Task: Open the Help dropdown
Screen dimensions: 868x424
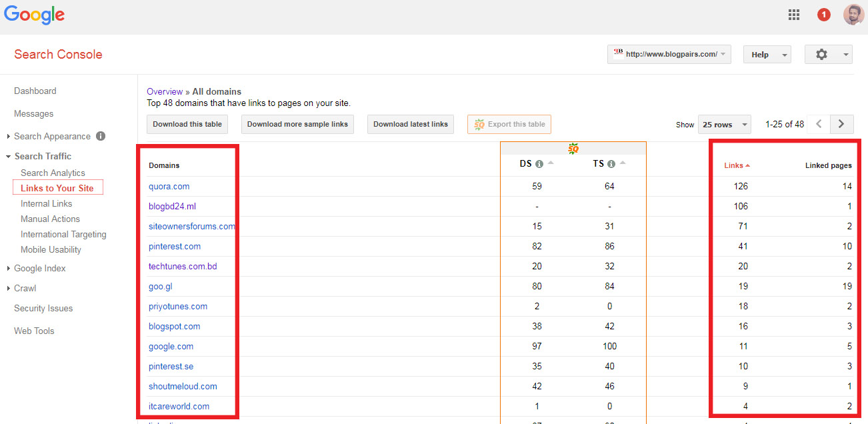Action: 767,55
